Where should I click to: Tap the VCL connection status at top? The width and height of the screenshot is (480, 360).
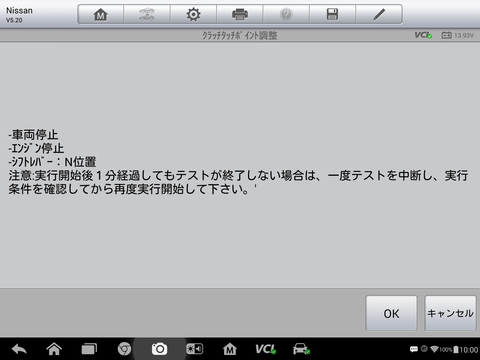click(423, 35)
